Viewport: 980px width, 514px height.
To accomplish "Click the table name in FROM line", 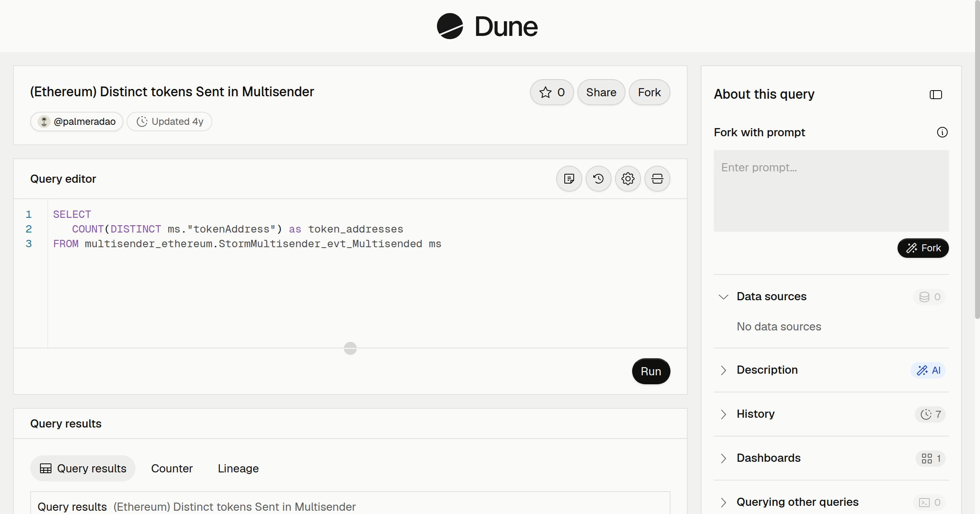I will click(253, 244).
